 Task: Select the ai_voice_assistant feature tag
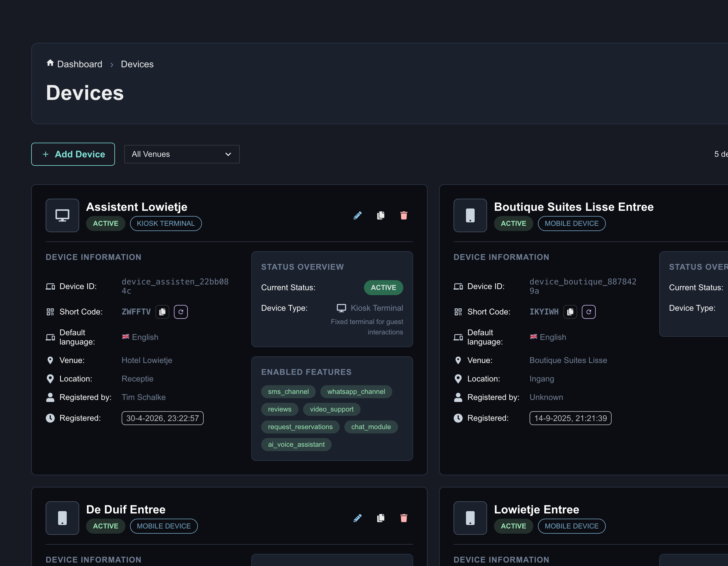coord(296,444)
